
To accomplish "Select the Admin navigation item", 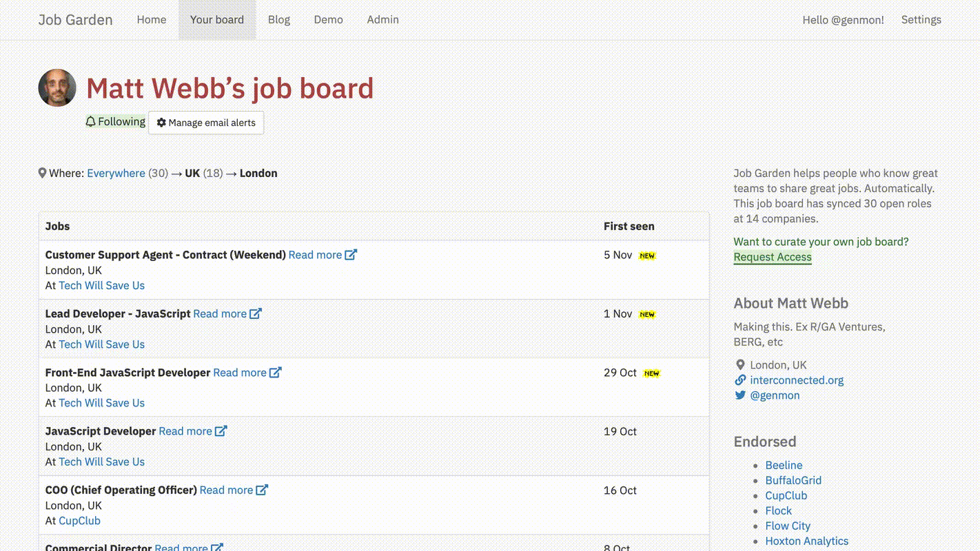I will point(382,20).
